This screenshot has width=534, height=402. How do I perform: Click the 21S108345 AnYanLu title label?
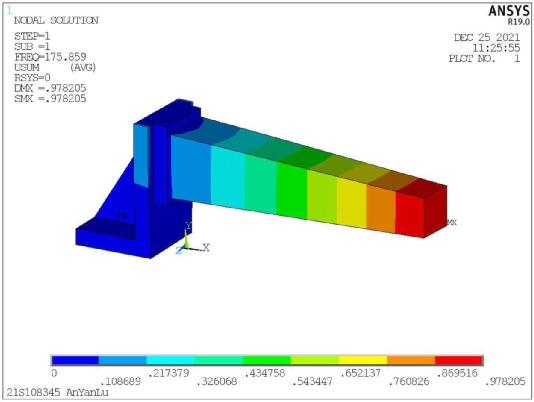(58, 392)
